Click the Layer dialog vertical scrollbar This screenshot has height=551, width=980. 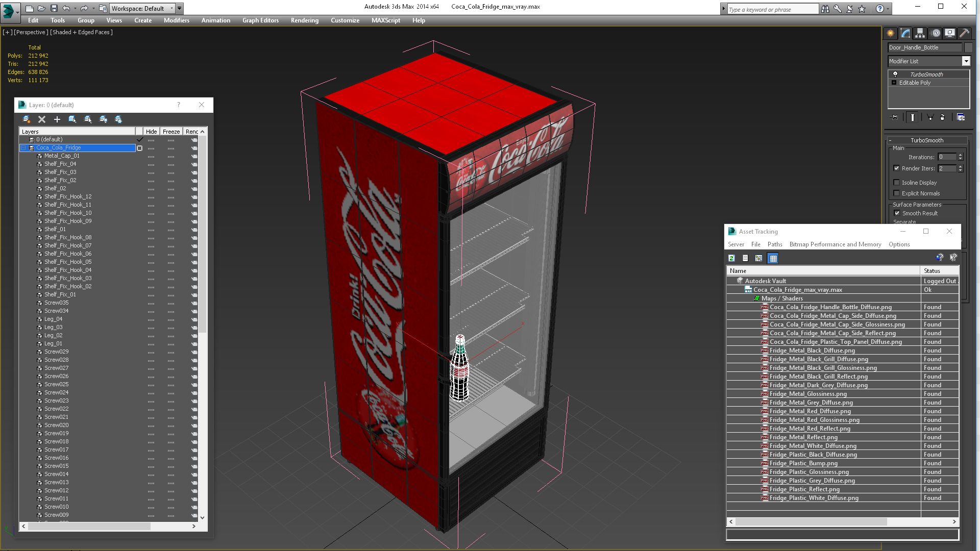pyautogui.click(x=202, y=324)
